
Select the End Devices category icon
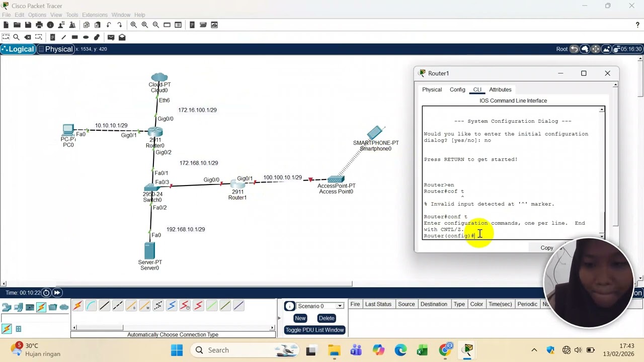19,307
